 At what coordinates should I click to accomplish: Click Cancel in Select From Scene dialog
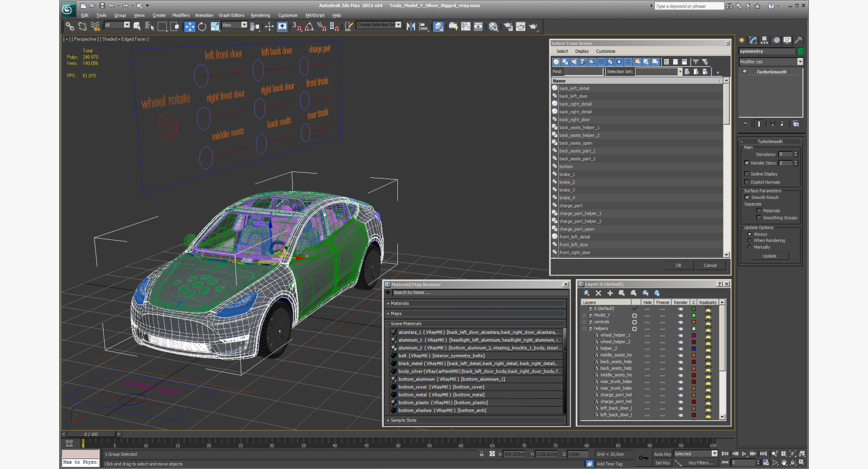710,265
